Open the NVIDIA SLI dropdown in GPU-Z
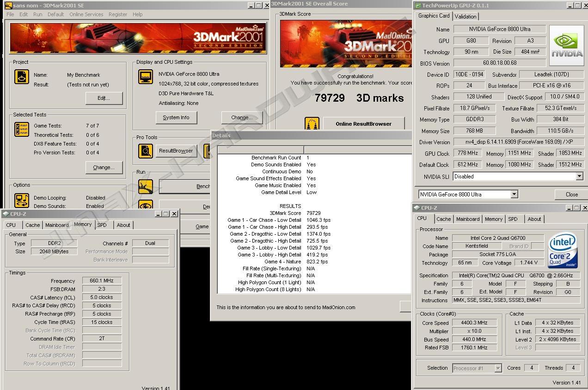 click(x=579, y=177)
